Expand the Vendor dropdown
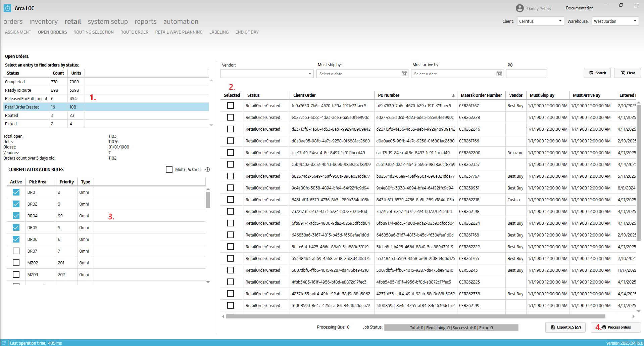Image resolution: width=644 pixels, height=346 pixels. tap(267, 74)
